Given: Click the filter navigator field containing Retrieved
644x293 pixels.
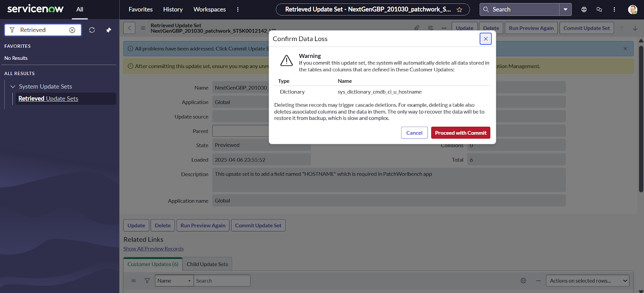Looking at the screenshot, I should coord(43,30).
